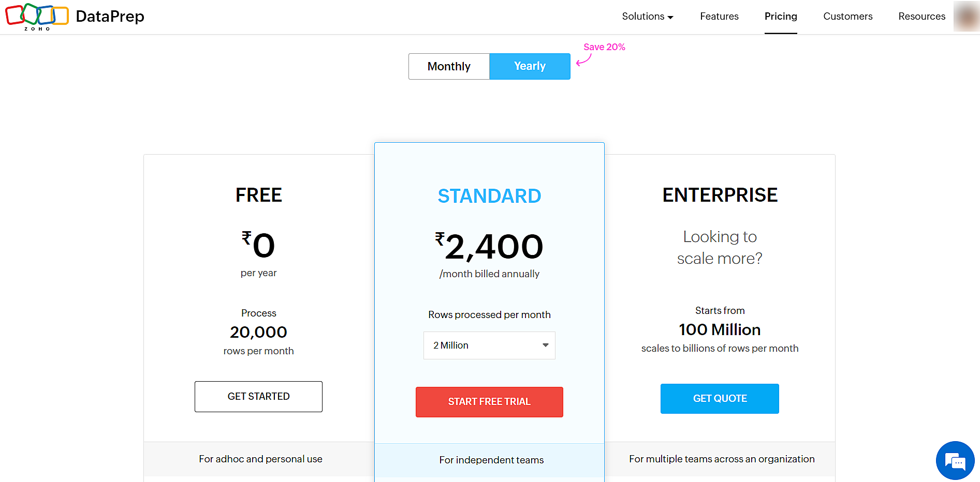Open the Pricing tab
This screenshot has width=980, height=482.
click(x=781, y=17)
